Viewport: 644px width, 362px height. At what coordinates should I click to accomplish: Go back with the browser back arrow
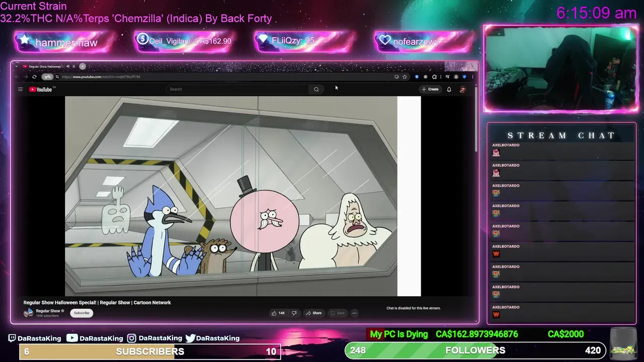[x=17, y=76]
